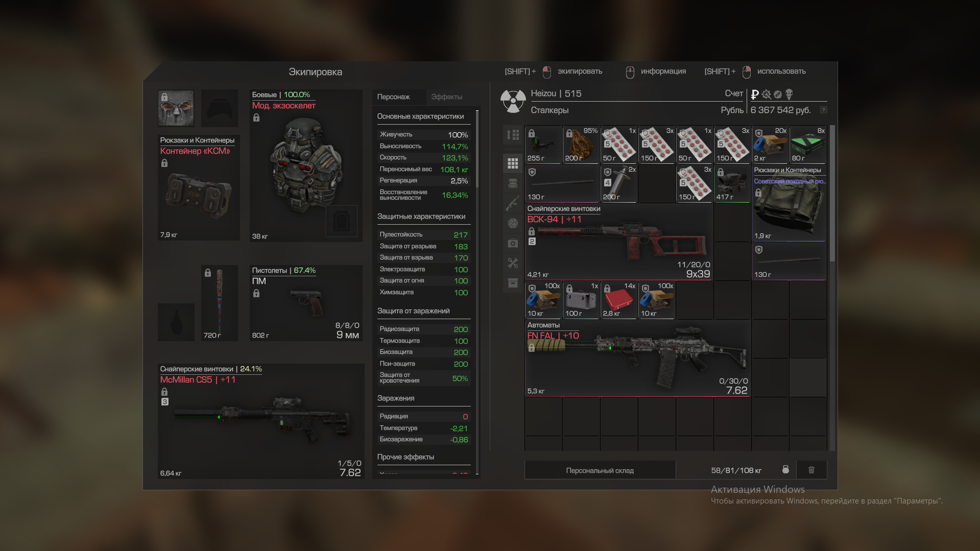Click the Выносливость 114,7% row
The height and width of the screenshot is (551, 980).
[423, 146]
